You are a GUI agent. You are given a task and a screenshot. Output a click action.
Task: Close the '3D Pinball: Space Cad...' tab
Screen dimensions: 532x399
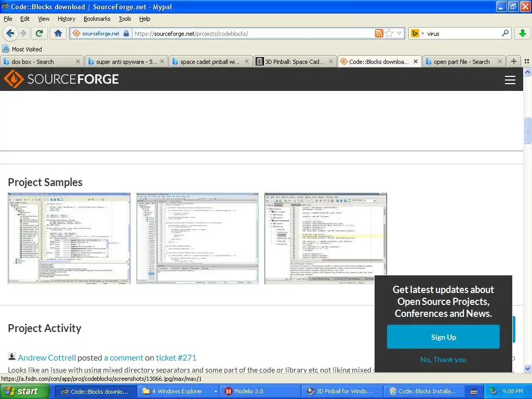pos(331,61)
